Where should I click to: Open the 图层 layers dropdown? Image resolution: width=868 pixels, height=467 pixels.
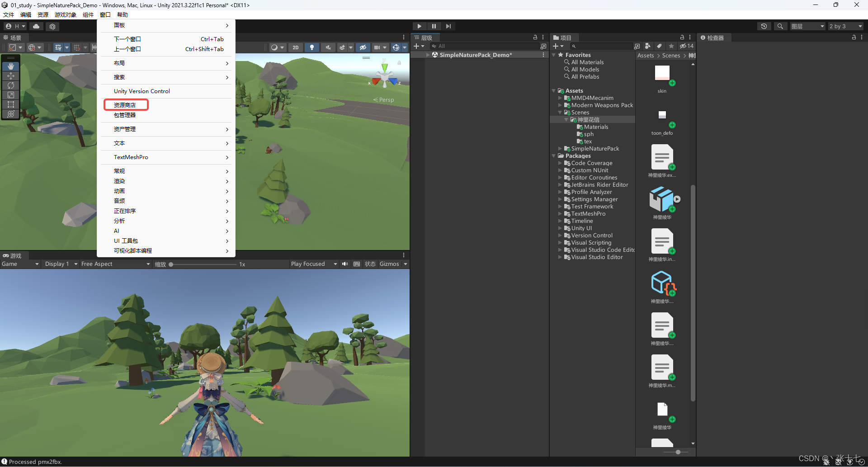point(807,26)
